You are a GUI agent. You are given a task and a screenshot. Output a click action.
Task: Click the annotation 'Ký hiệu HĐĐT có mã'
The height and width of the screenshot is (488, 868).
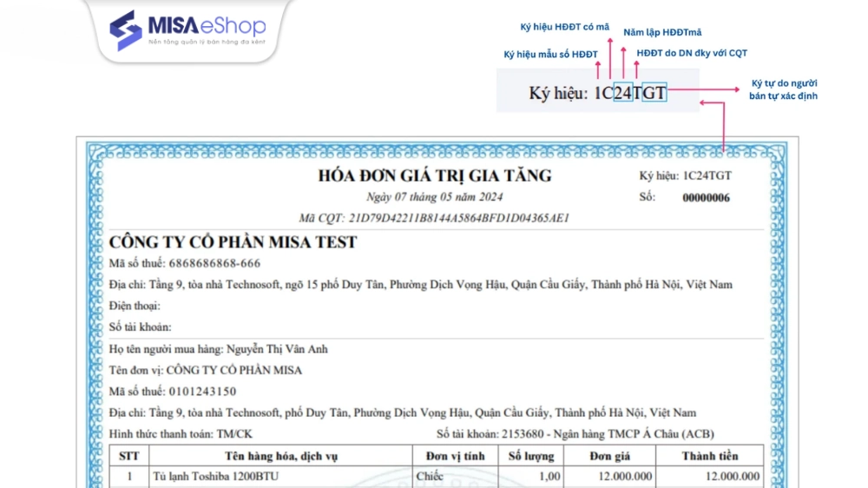coord(565,27)
